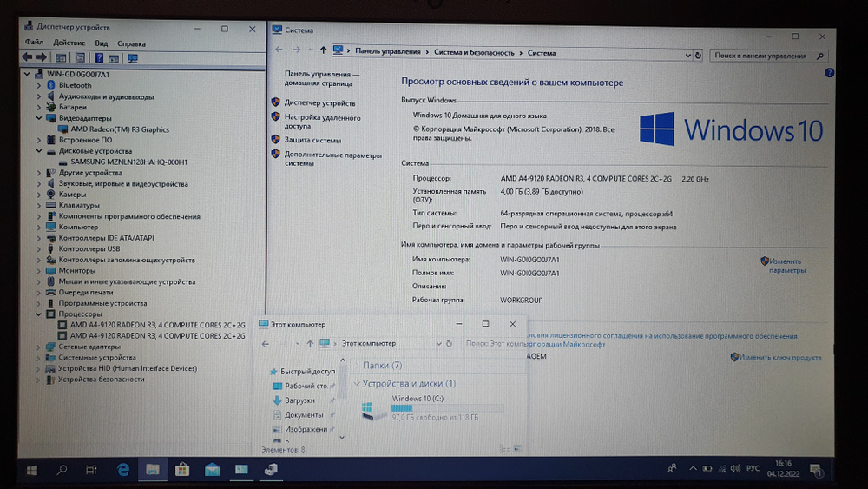The height and width of the screenshot is (489, 868).
Task: Collapse the Видеоадаптеры node
Action: tap(39, 118)
